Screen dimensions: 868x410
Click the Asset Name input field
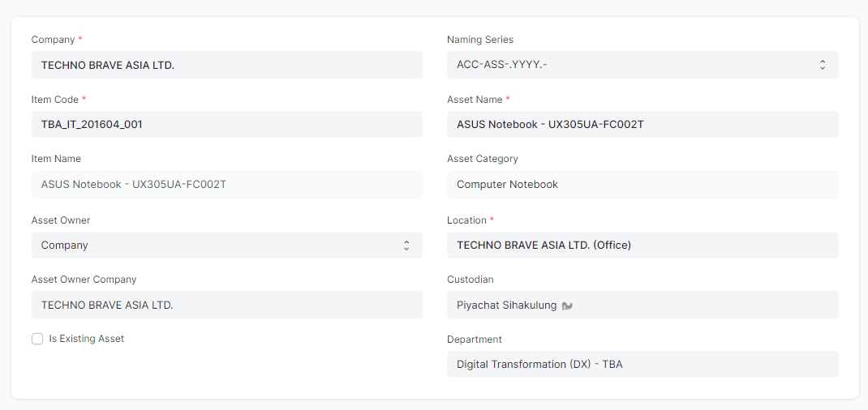coord(642,124)
